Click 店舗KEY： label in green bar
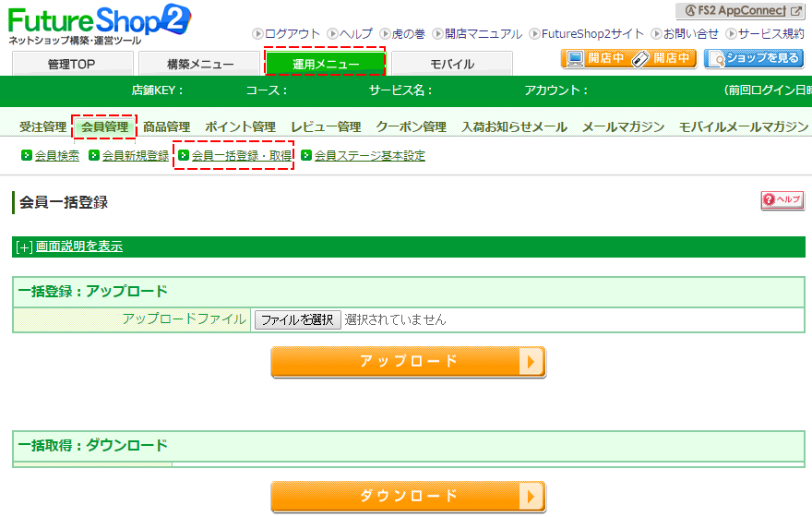 (x=158, y=90)
